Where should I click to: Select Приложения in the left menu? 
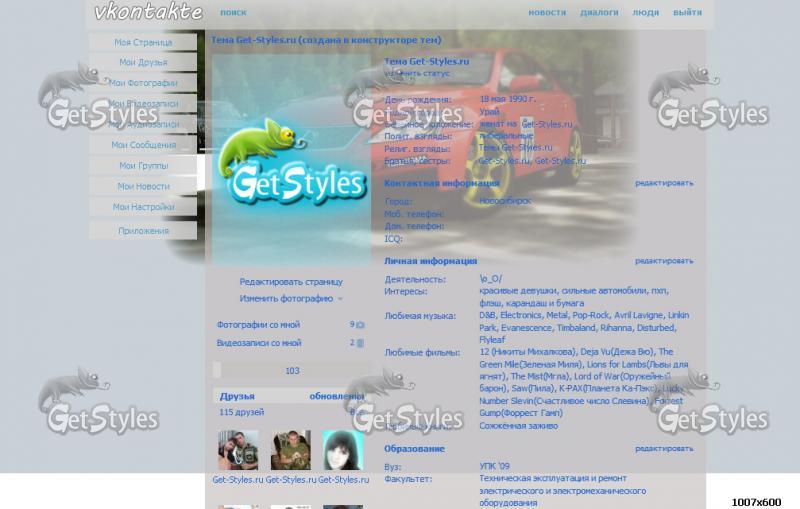(143, 230)
